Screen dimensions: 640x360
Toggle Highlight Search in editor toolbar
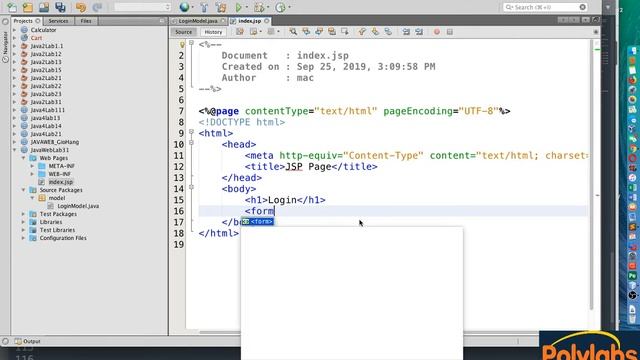pos(332,31)
